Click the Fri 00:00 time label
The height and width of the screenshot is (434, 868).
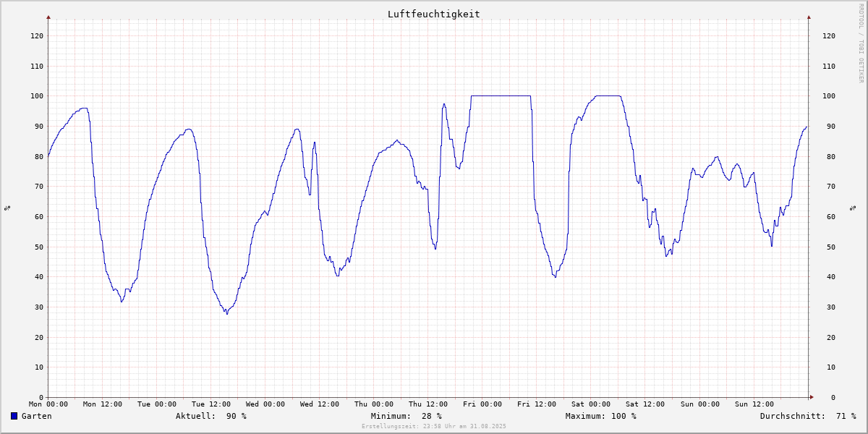(482, 404)
